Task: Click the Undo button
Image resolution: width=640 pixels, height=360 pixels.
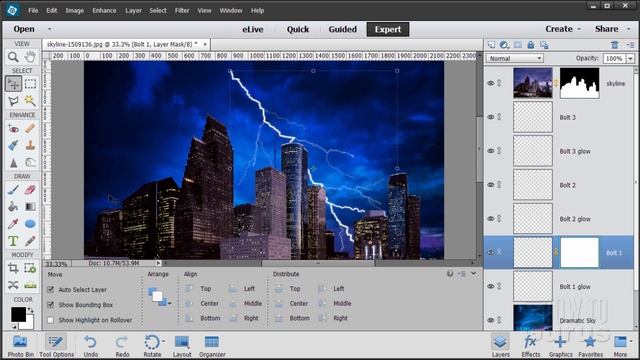Action: 91,345
